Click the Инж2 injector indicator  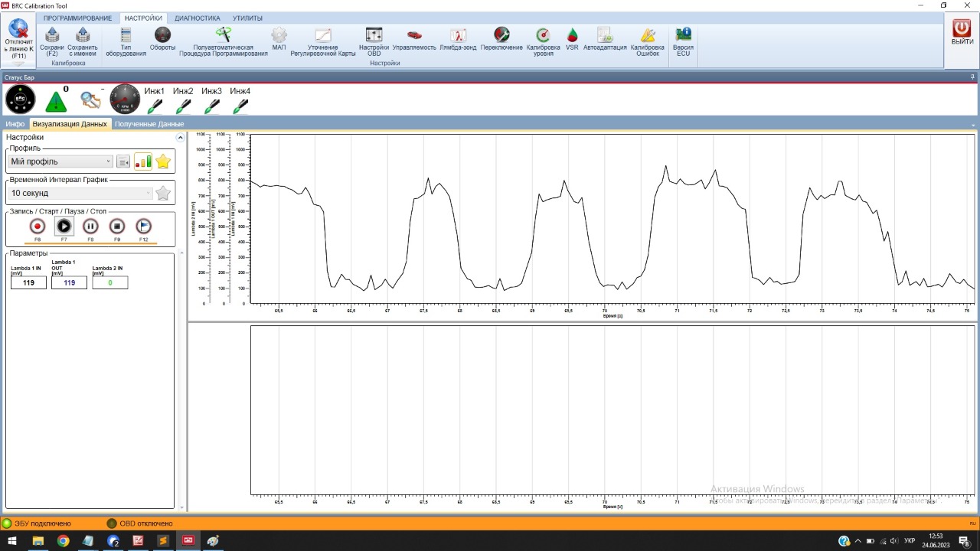tap(183, 100)
